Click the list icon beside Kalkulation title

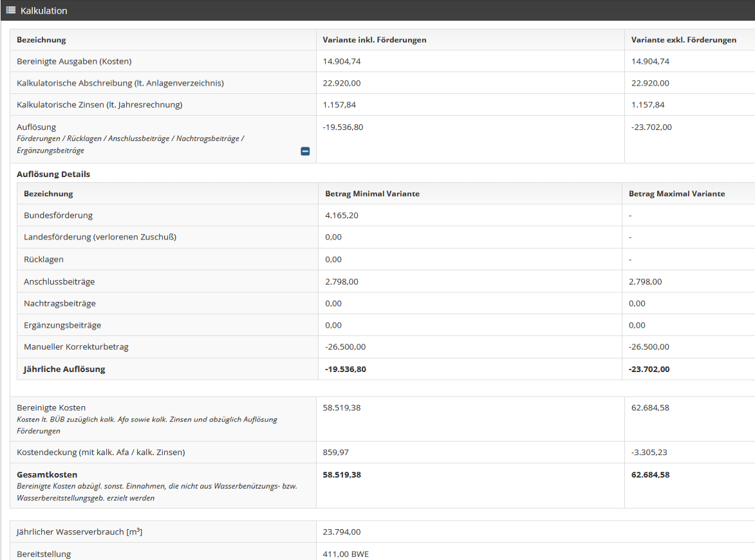click(11, 11)
